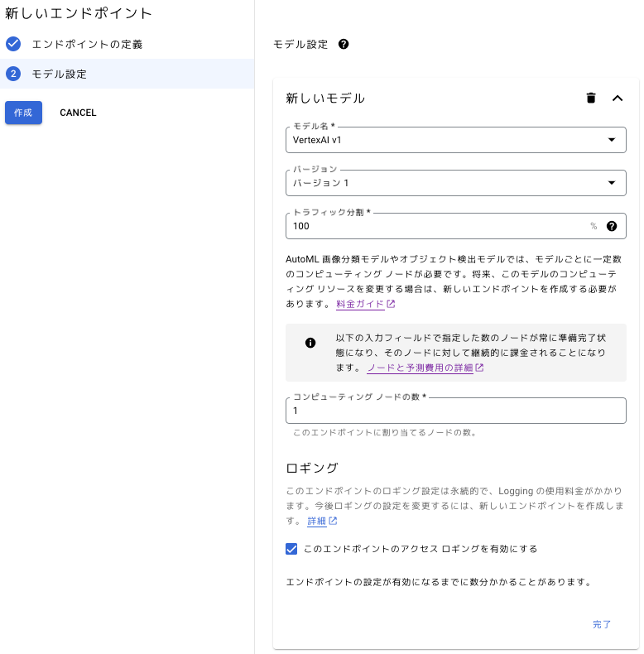The height and width of the screenshot is (654, 644).
Task: Click the step 1 checkmark icon
Action: click(x=13, y=44)
